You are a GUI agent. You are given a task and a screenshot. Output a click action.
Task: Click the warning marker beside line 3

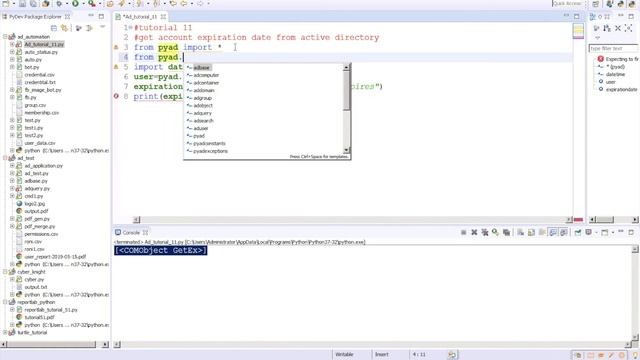pos(116,47)
